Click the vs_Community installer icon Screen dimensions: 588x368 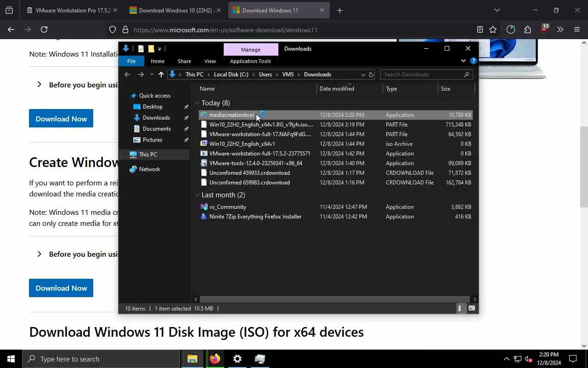[x=204, y=207]
